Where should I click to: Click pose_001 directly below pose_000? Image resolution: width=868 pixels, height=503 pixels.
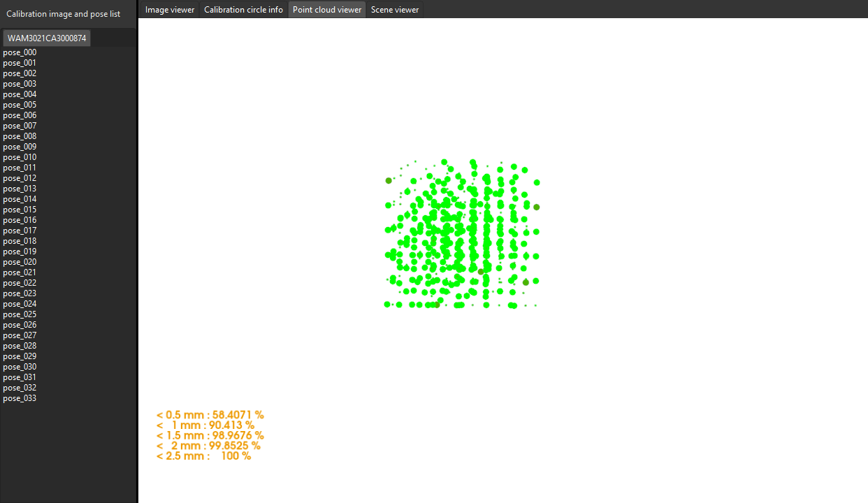pyautogui.click(x=20, y=62)
